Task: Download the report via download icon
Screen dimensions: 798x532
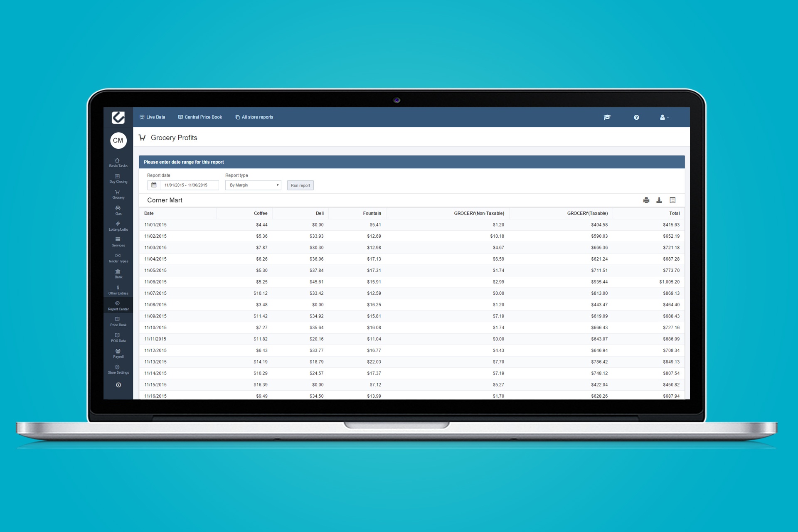Action: (x=659, y=200)
